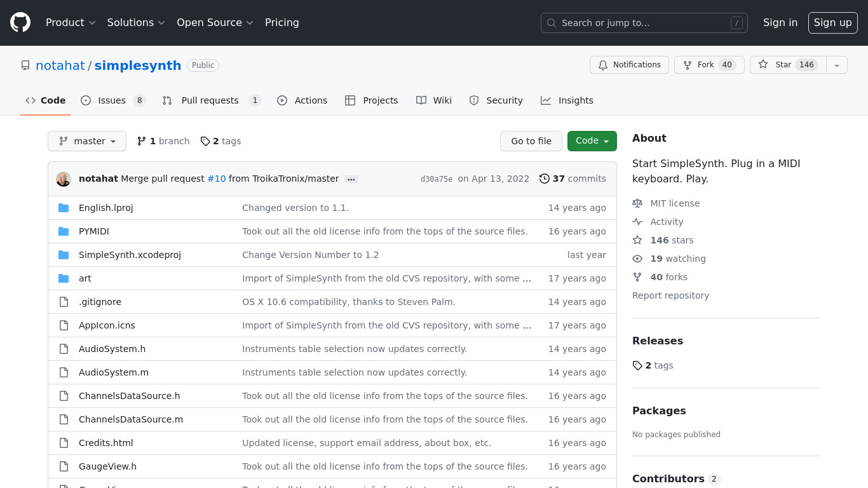
Task: Click the file icon next to Credits.html
Action: [64, 443]
